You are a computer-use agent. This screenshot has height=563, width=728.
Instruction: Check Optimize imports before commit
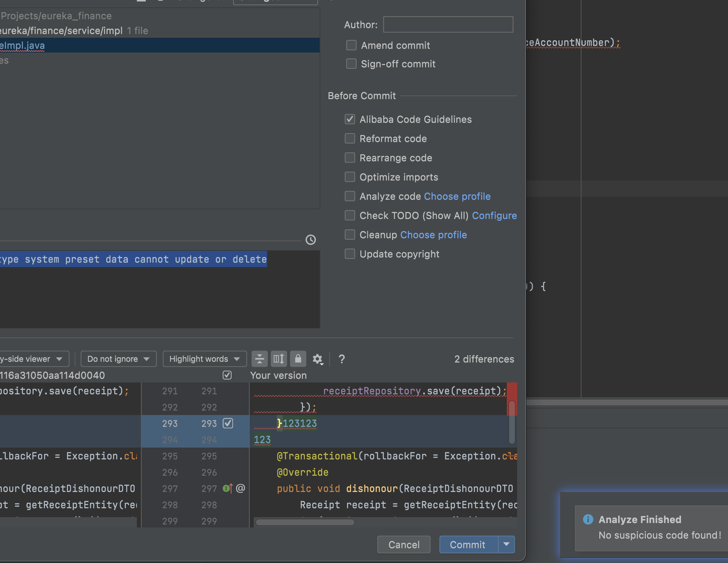pyautogui.click(x=350, y=177)
